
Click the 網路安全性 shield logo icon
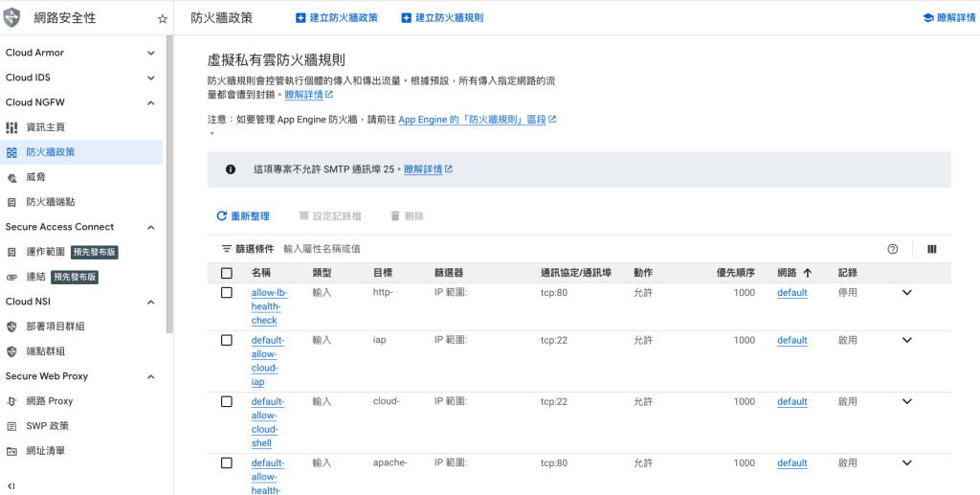(12, 18)
